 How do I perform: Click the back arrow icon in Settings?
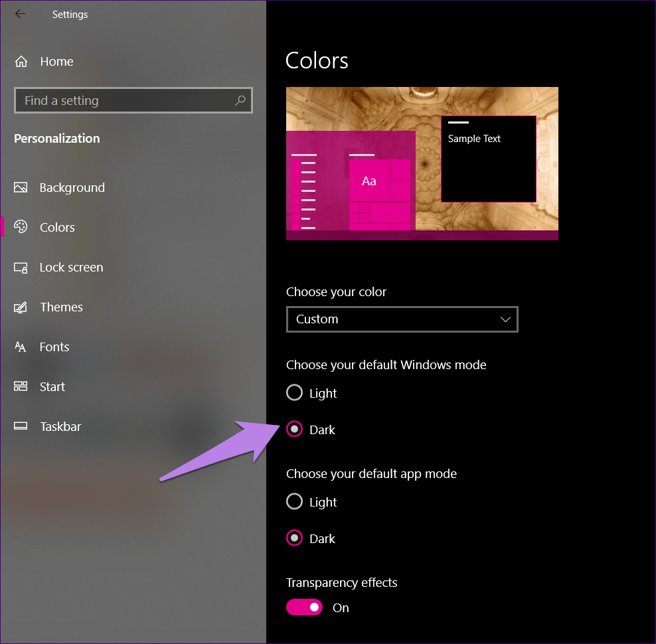point(20,14)
